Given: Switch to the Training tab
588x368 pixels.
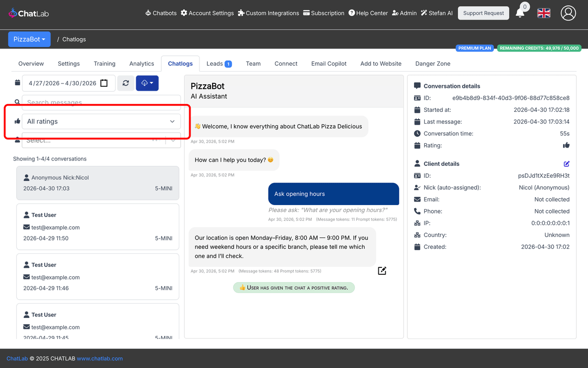Looking at the screenshot, I should [104, 64].
